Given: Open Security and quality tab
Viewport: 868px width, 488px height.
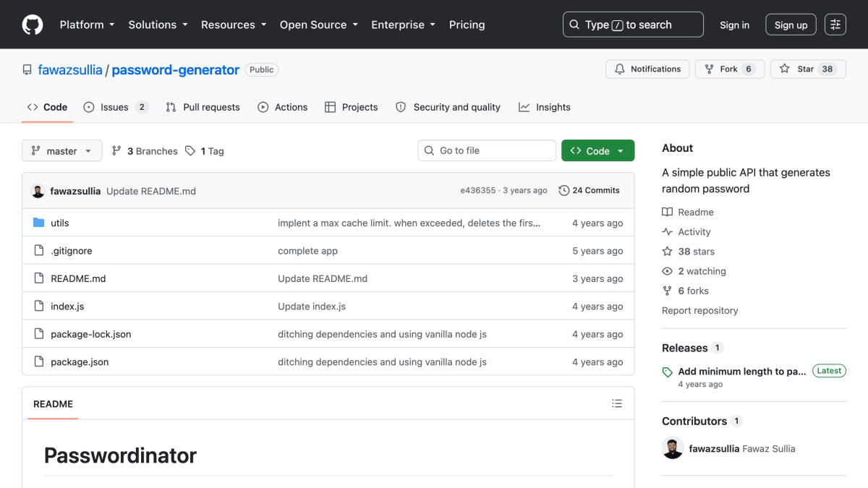Looking at the screenshot, I should (448, 107).
